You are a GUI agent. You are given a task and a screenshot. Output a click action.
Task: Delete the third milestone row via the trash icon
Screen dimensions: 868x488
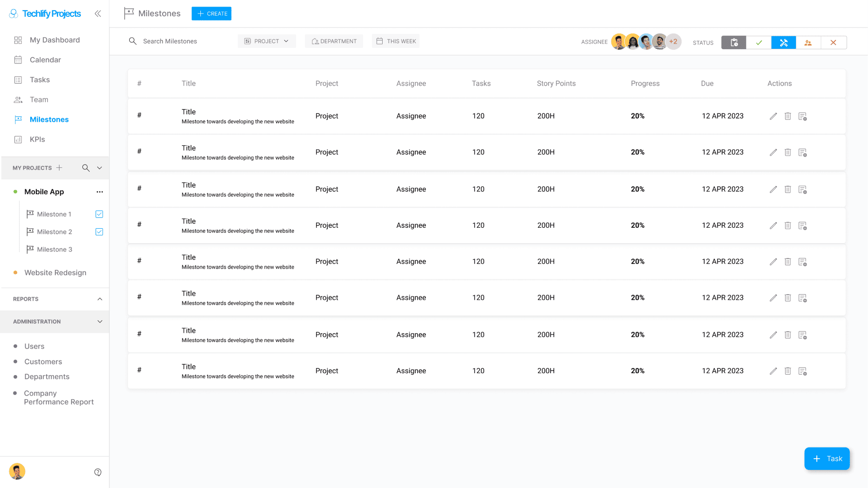point(788,190)
